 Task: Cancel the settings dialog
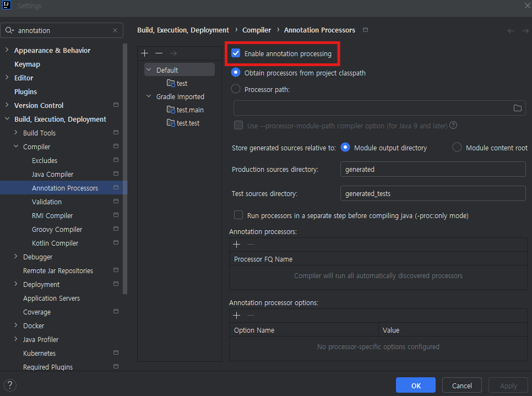click(x=462, y=386)
